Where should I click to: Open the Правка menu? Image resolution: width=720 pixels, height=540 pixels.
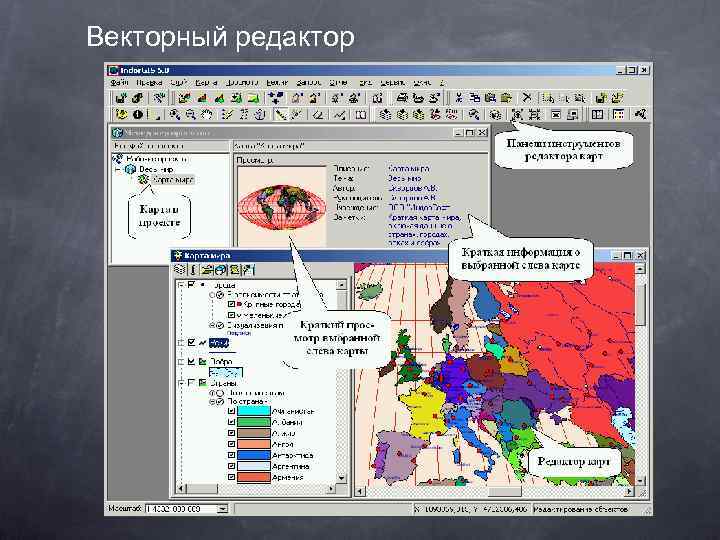(x=149, y=83)
